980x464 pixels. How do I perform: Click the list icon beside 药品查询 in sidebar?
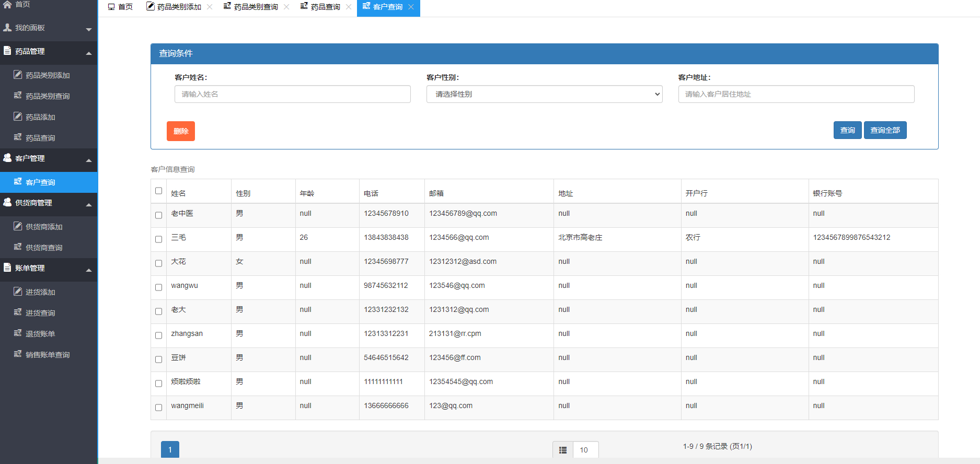pos(18,137)
